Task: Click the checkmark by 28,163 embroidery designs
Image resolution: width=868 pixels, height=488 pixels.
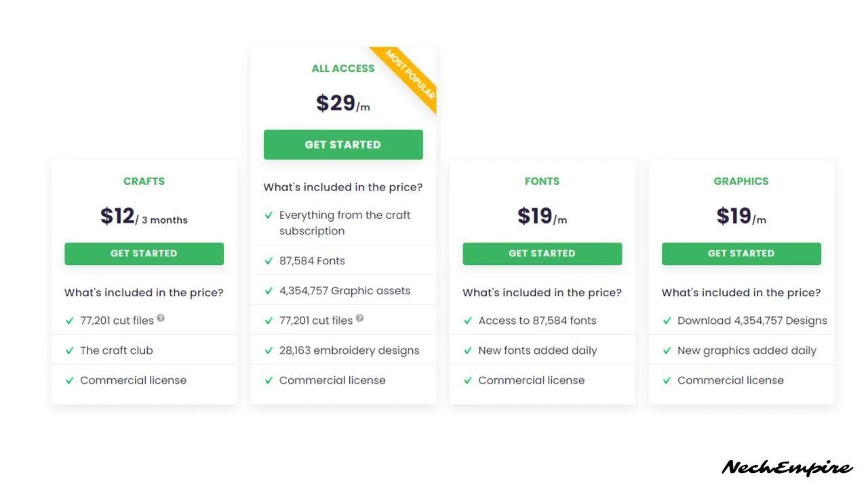Action: 269,350
